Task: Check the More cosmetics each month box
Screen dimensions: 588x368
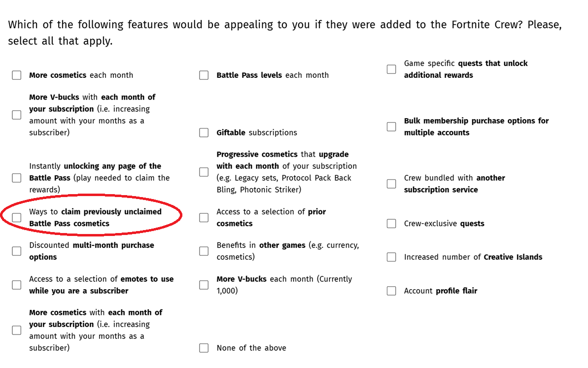Action: 16,75
